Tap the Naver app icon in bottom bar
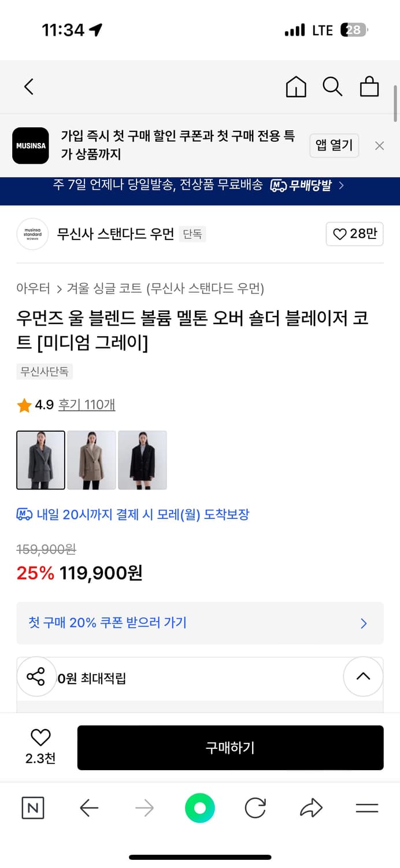Screen dimensions: 400x868 tap(32, 808)
